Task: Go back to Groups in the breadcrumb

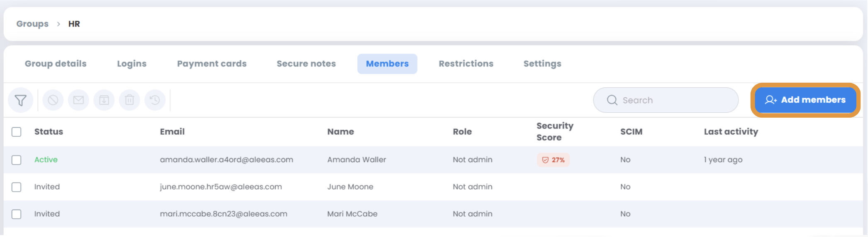Action: [32, 24]
